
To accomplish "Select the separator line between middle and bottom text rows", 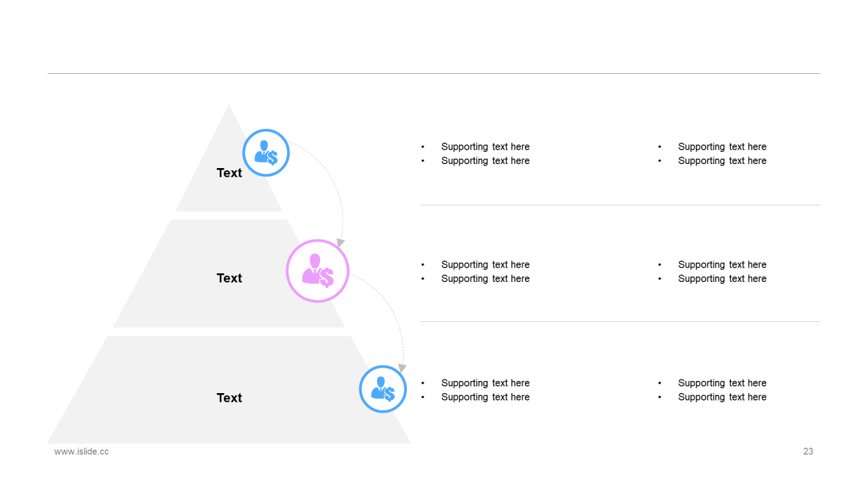I will [620, 321].
